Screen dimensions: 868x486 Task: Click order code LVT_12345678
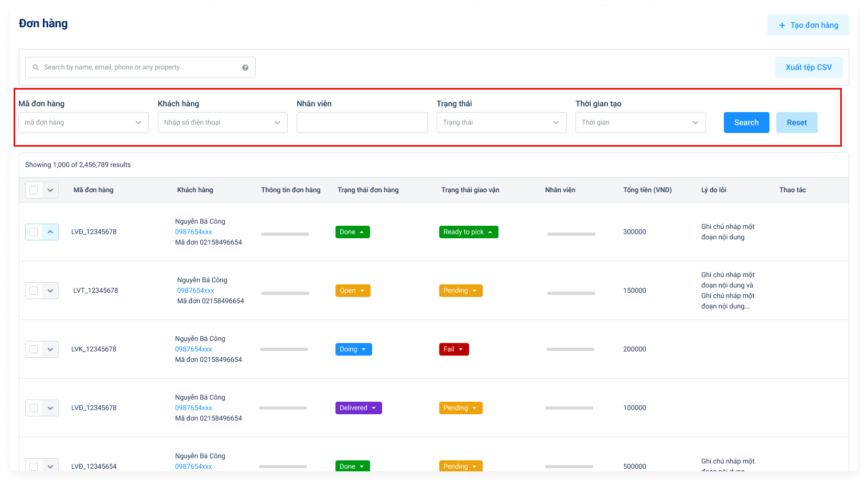96,291
